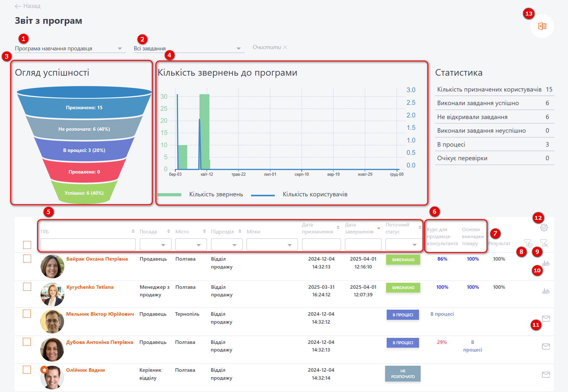This screenshot has height=392, width=568.
Task: Click the ПІБ search input field
Action: pyautogui.click(x=88, y=245)
